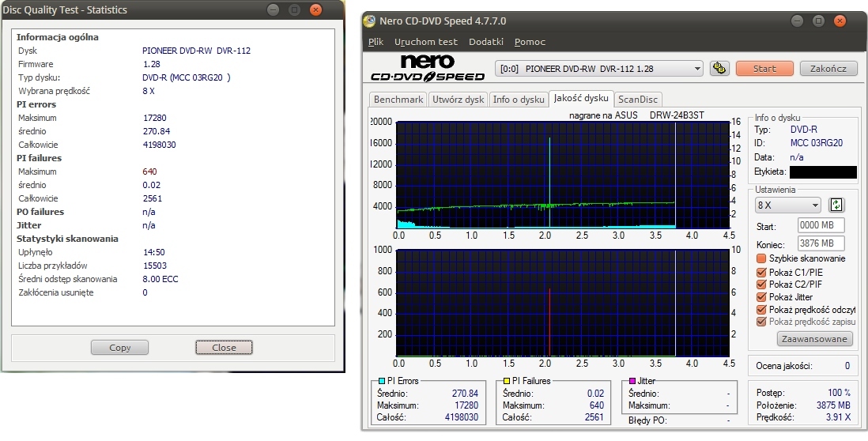Toggle Pokaż prędkość odczytu checkbox
This screenshot has height=441, width=868.
[761, 309]
